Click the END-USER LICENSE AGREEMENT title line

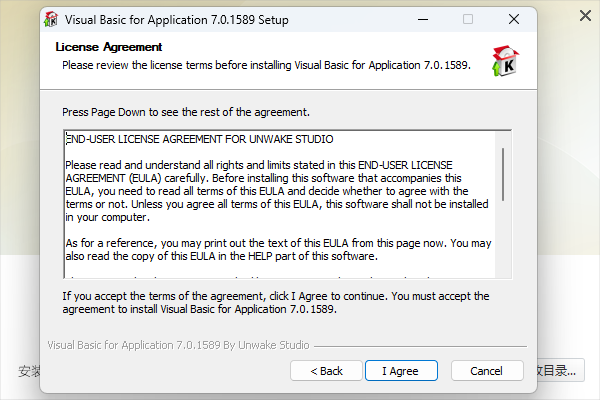(x=200, y=139)
